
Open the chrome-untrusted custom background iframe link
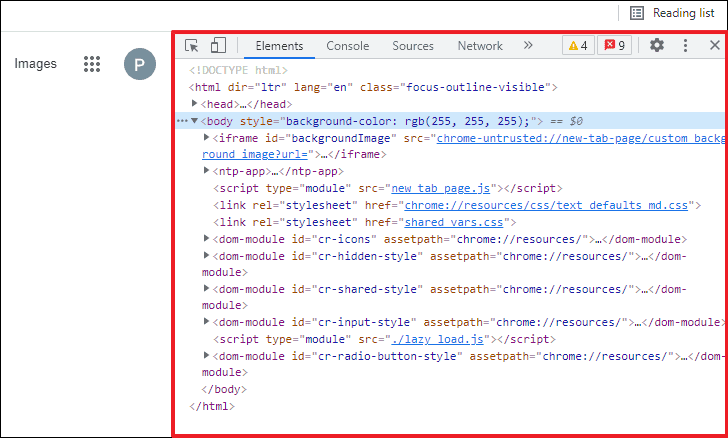pos(580,138)
